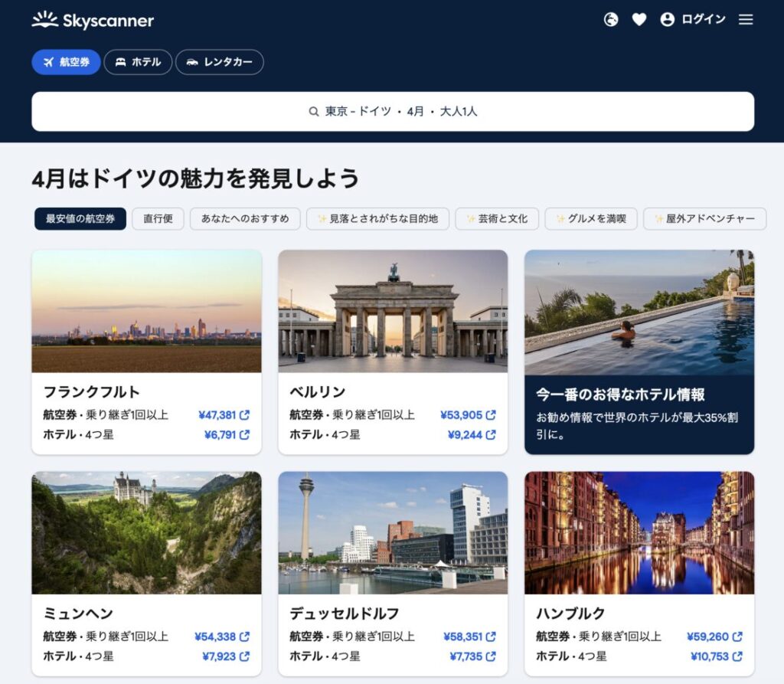Open Berlin flight price ¥53,905
The width and height of the screenshot is (784, 684).
click(461, 415)
